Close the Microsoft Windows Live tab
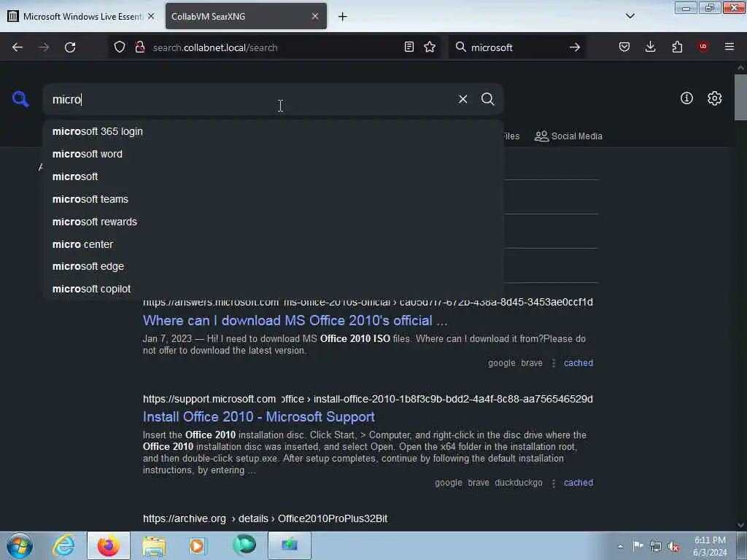 click(151, 16)
